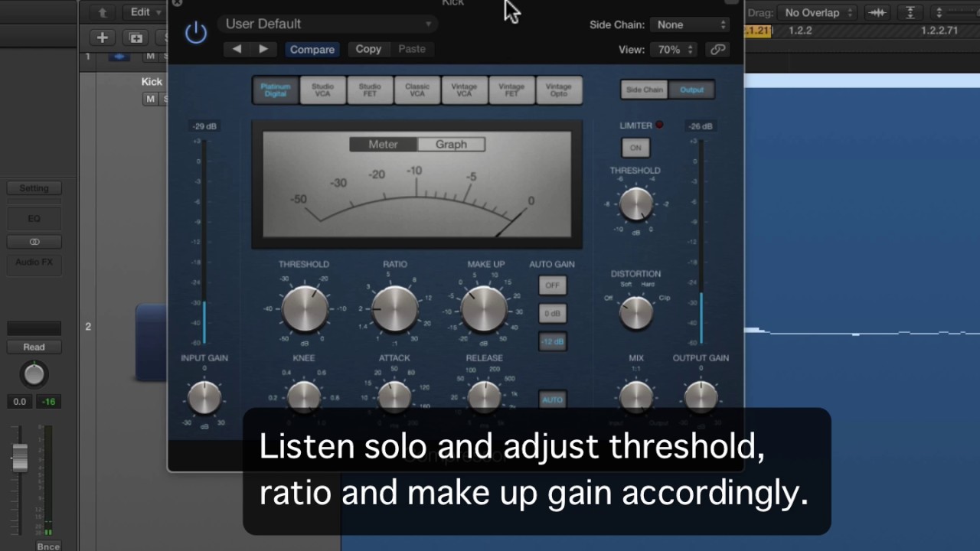Switch right panel to Side Chain view
The width and height of the screenshot is (980, 551).
point(645,90)
